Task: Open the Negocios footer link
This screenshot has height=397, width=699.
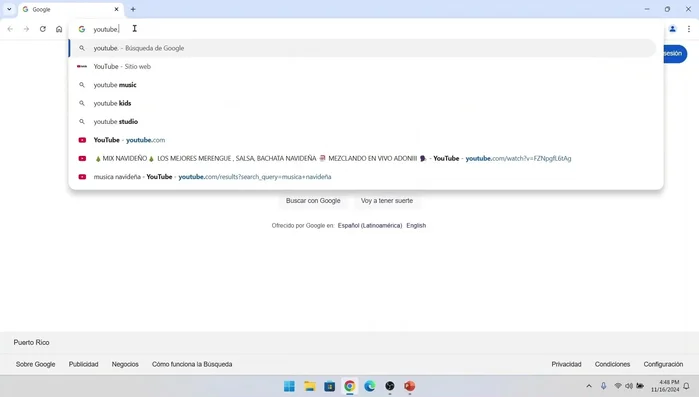Action: click(x=125, y=364)
